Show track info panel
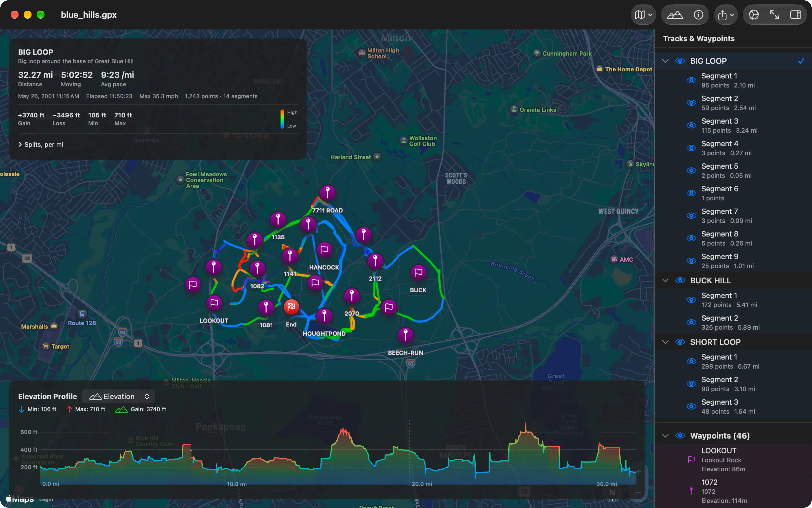812x508 pixels. point(698,15)
